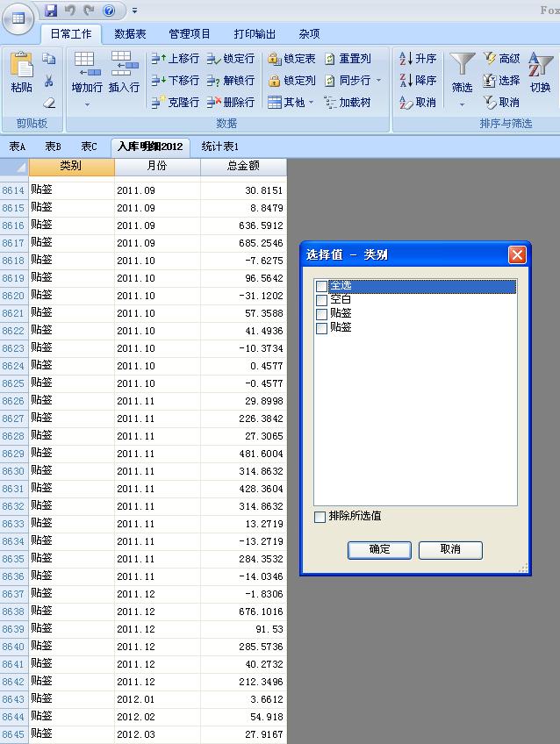The image size is (560, 744).
Task: Open the 其他 dropdown menu
Action: (x=291, y=103)
